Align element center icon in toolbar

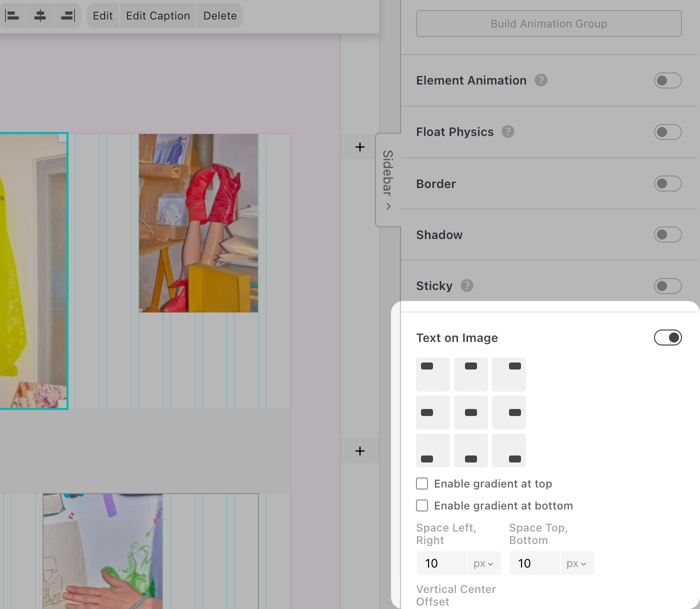pos(39,15)
